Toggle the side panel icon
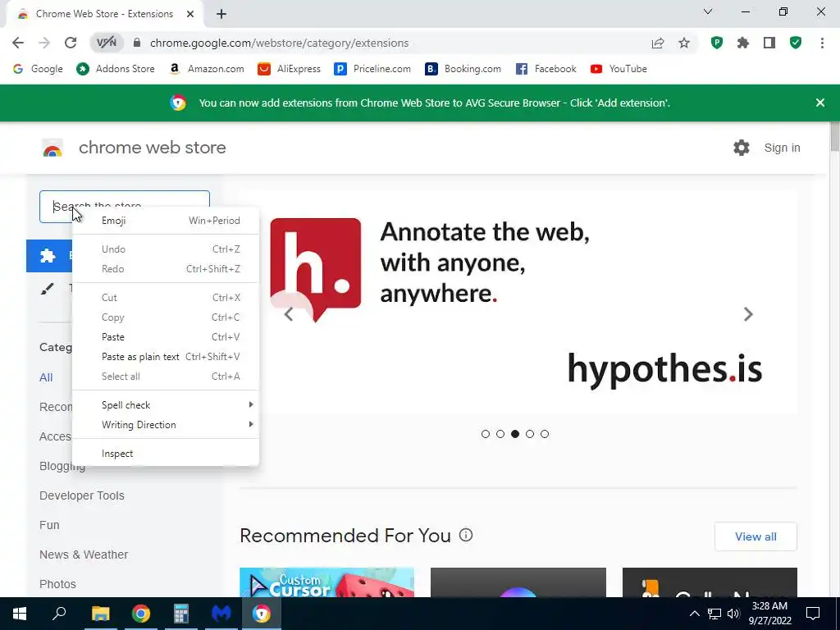 769,43
